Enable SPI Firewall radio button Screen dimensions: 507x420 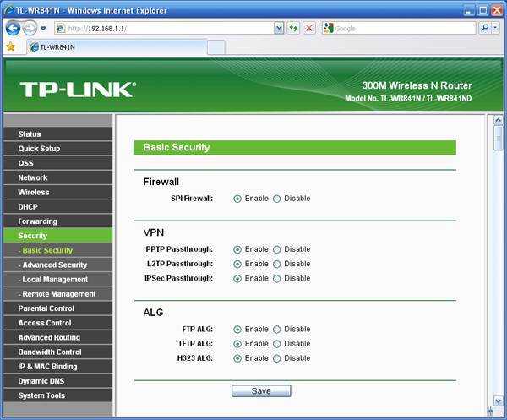coord(237,199)
